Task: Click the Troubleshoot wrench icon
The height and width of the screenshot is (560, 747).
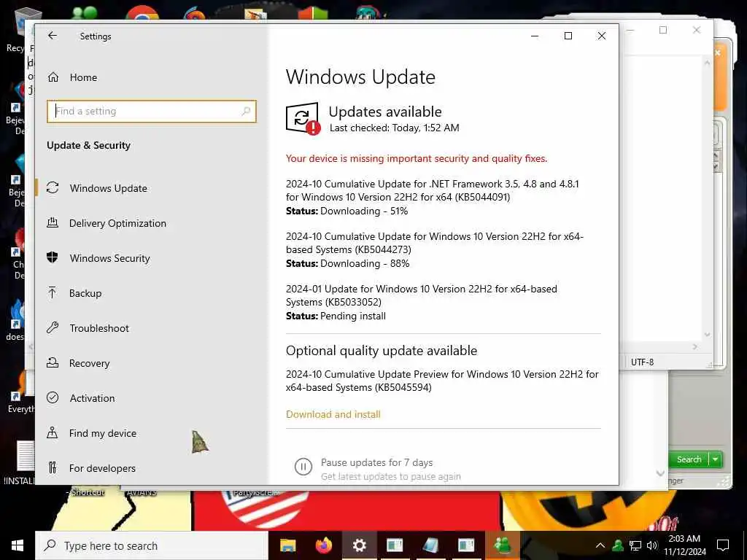Action: click(53, 327)
